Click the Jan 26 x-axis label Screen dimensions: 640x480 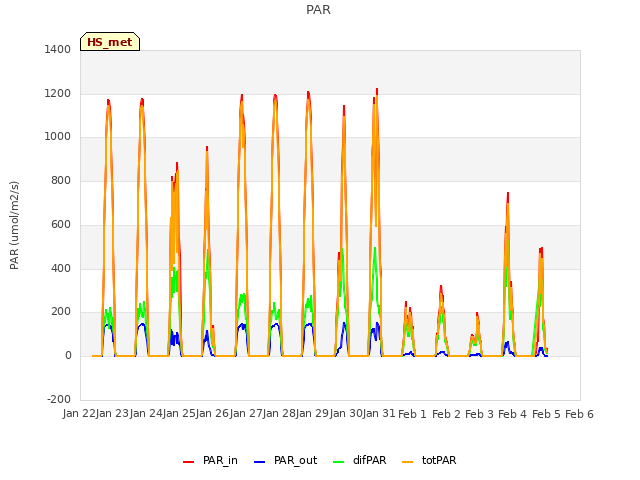(x=212, y=413)
